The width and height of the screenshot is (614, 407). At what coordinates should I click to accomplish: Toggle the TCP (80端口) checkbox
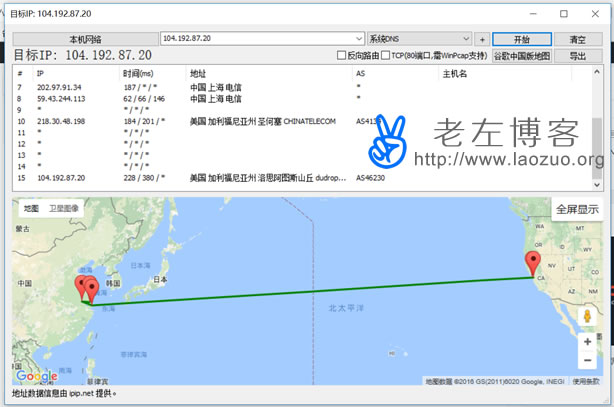(x=385, y=56)
